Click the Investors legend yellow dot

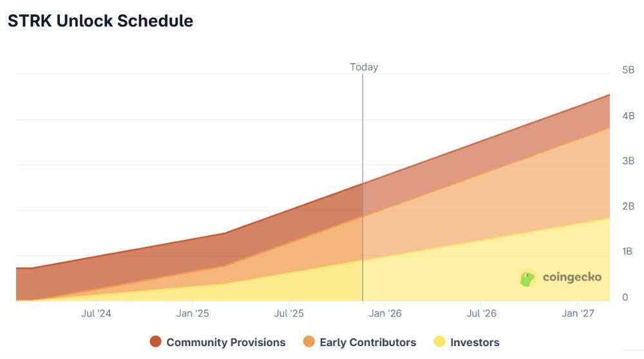pos(440,342)
